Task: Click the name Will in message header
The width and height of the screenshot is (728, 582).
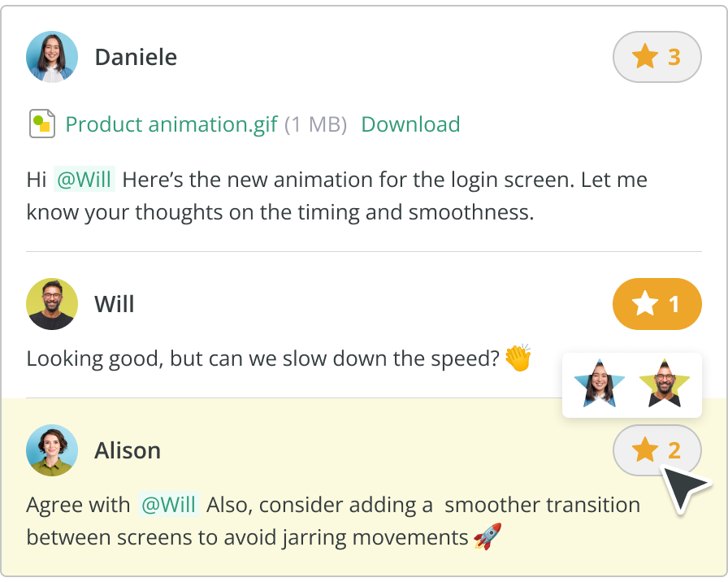Action: tap(115, 304)
